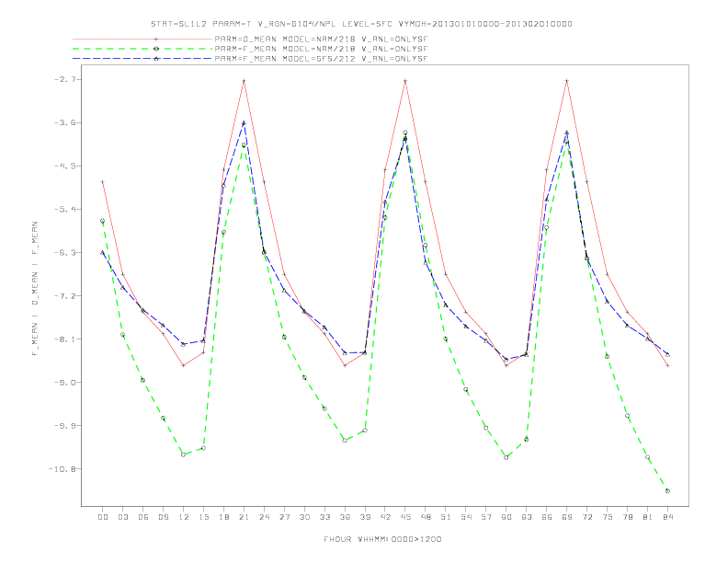Click x-axis tick label 75

(x=608, y=517)
